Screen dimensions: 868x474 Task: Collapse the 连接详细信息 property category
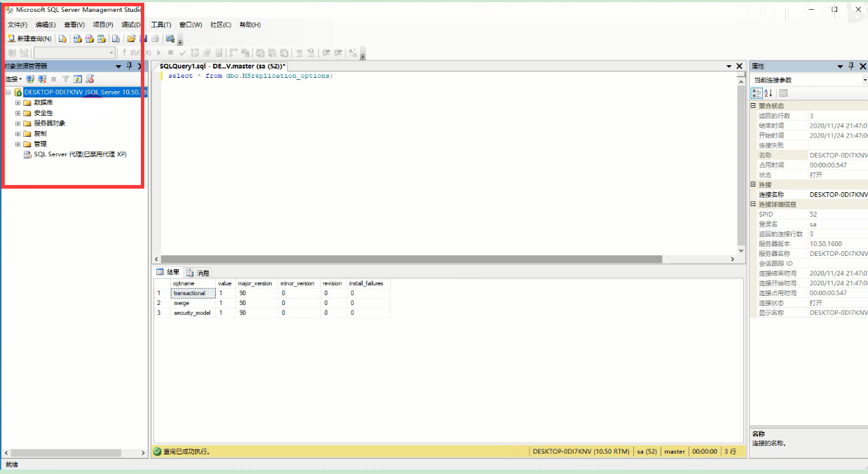[x=753, y=204]
